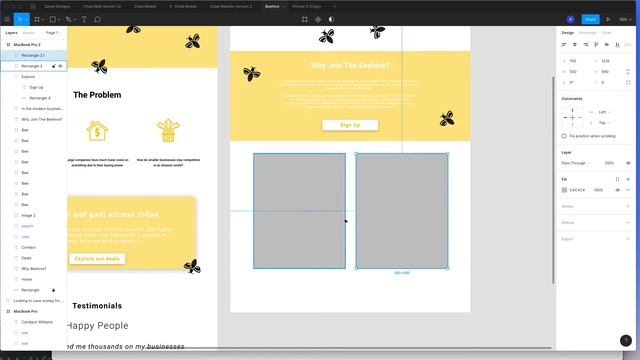Click the Present play icon

click(x=608, y=19)
